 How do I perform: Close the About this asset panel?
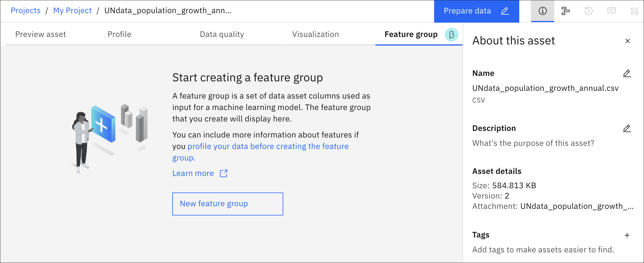(x=627, y=41)
